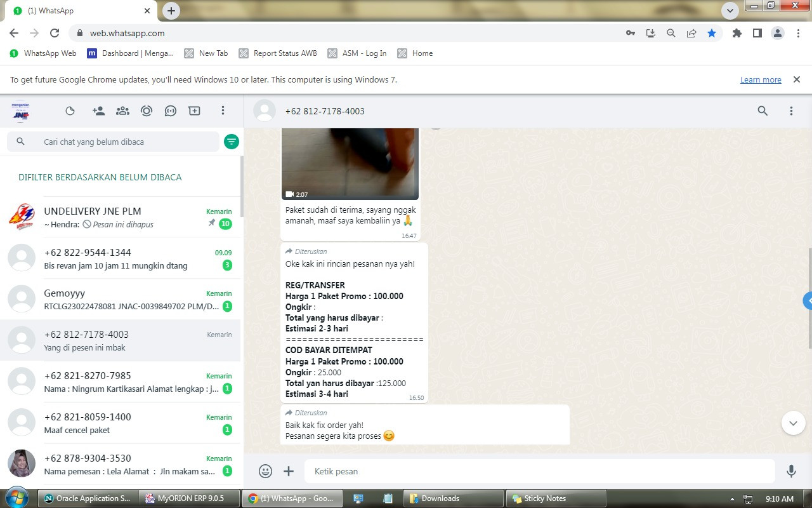812x508 pixels.
Task: Open sidebar menu three-dot icon
Action: 223,110
